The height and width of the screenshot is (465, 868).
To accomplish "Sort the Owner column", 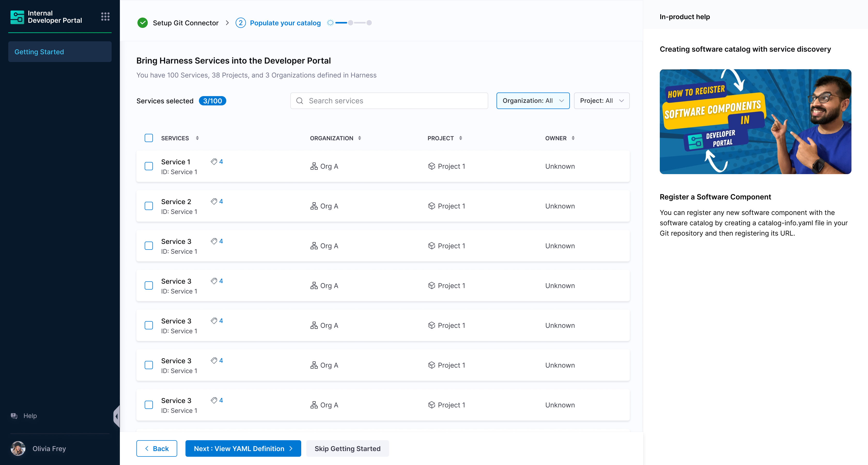I will click(573, 138).
